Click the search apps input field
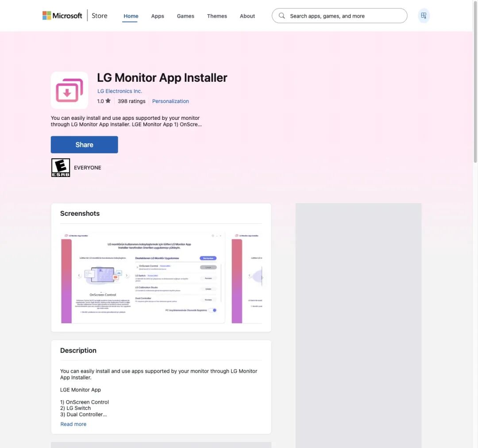Screen dimensions: 478x448 tap(339, 16)
